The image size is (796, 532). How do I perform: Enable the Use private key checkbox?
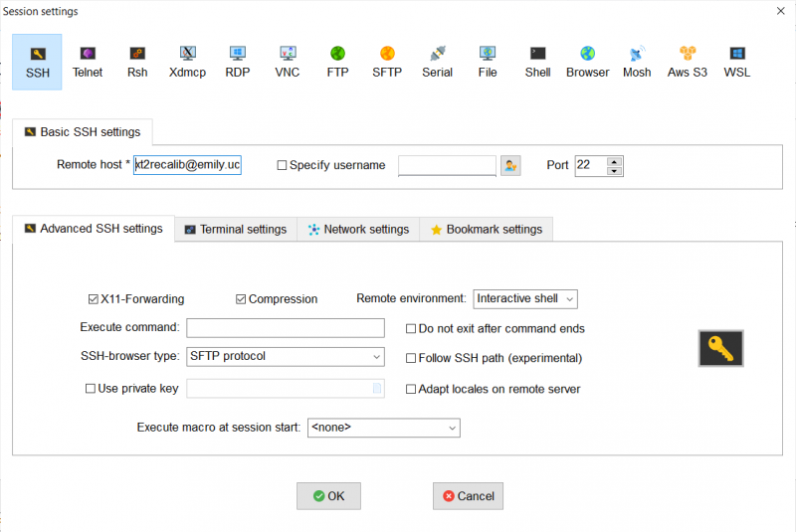91,389
